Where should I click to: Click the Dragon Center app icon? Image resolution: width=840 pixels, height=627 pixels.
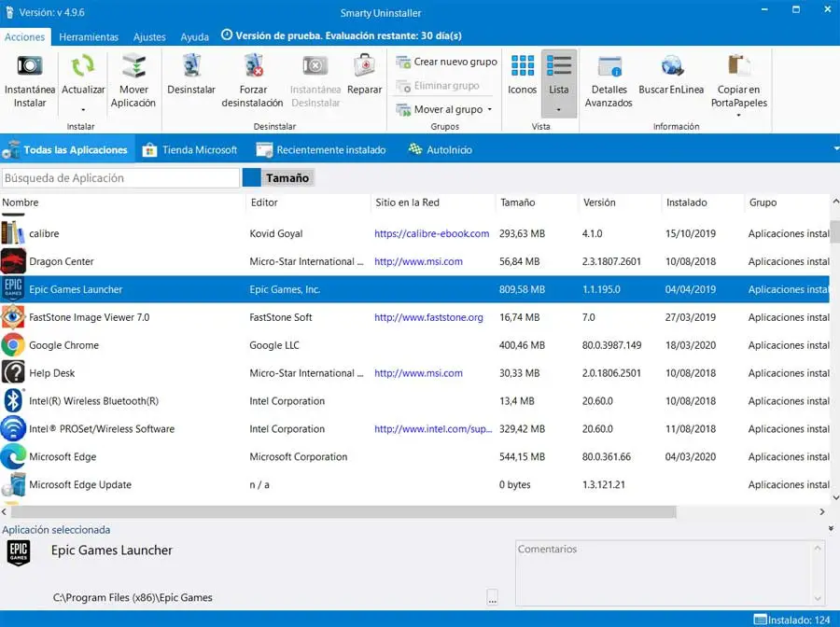[x=13, y=261]
